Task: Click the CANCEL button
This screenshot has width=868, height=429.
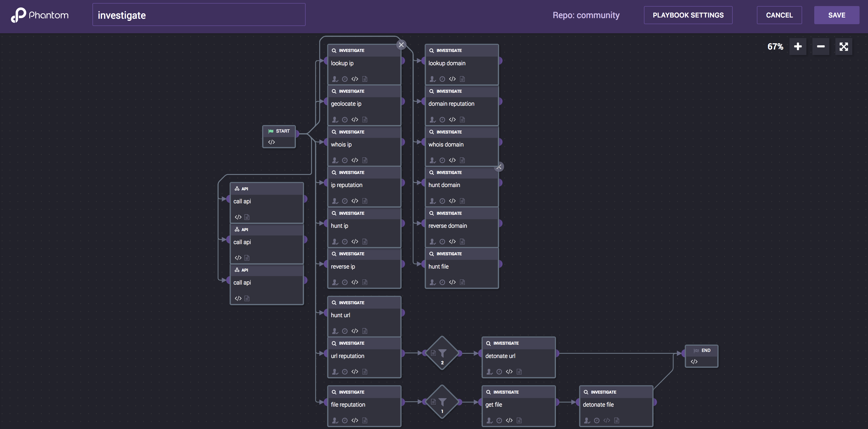Action: tap(779, 15)
